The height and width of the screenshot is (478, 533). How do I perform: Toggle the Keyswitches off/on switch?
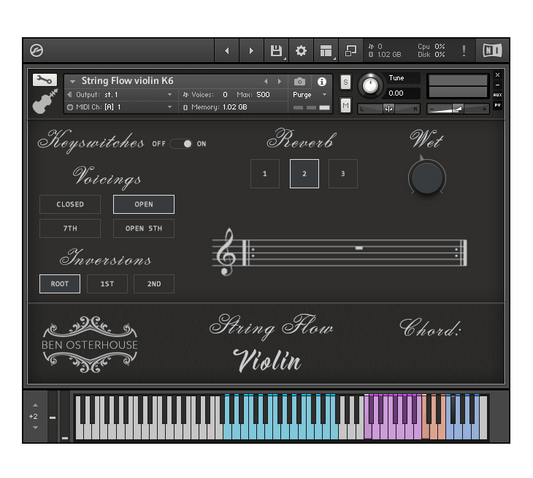click(x=181, y=144)
